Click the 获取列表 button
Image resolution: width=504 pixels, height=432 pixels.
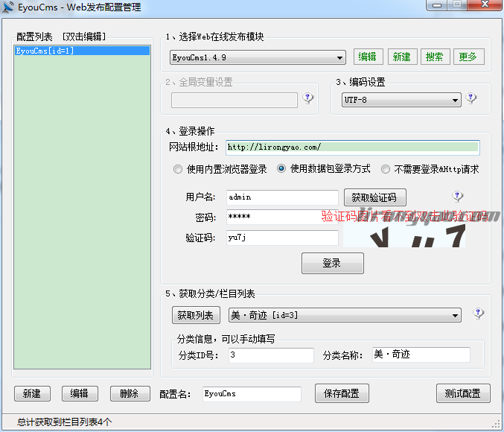(196, 315)
